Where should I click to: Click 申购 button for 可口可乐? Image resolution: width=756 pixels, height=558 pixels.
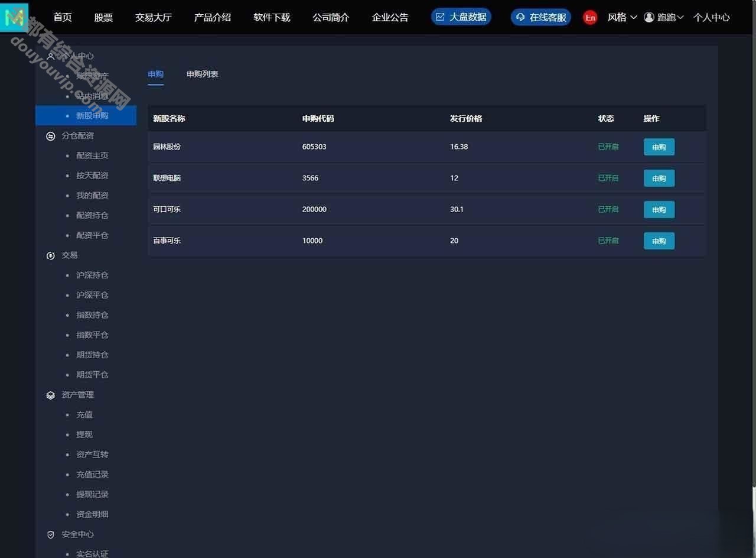point(659,209)
